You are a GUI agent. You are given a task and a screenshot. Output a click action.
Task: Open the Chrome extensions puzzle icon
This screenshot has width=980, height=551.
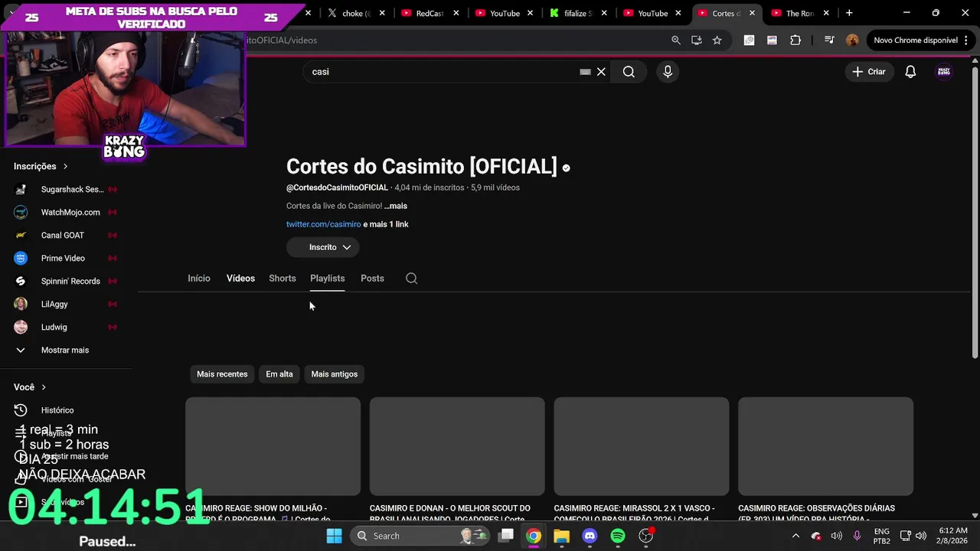coord(795,40)
